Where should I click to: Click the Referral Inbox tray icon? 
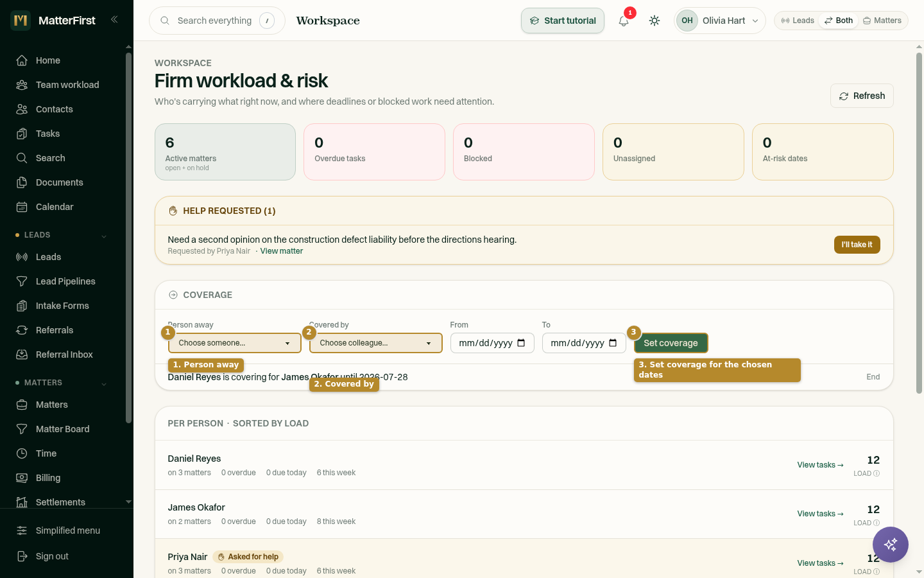click(22, 355)
